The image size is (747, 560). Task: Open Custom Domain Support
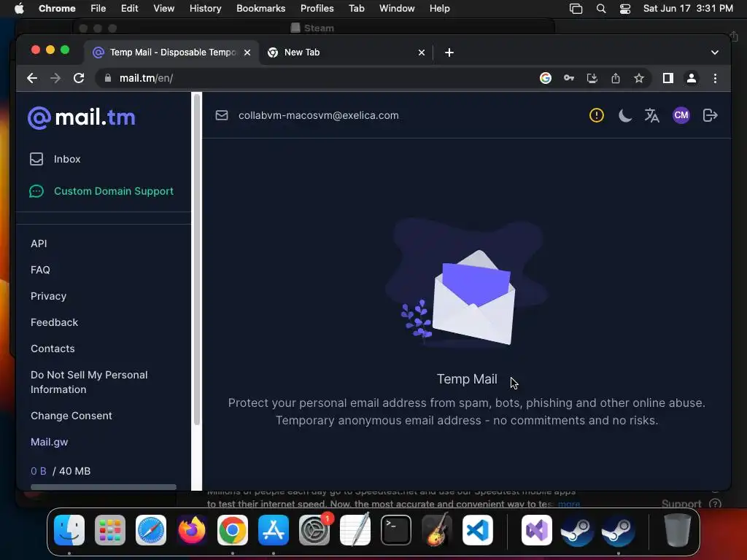101,191
